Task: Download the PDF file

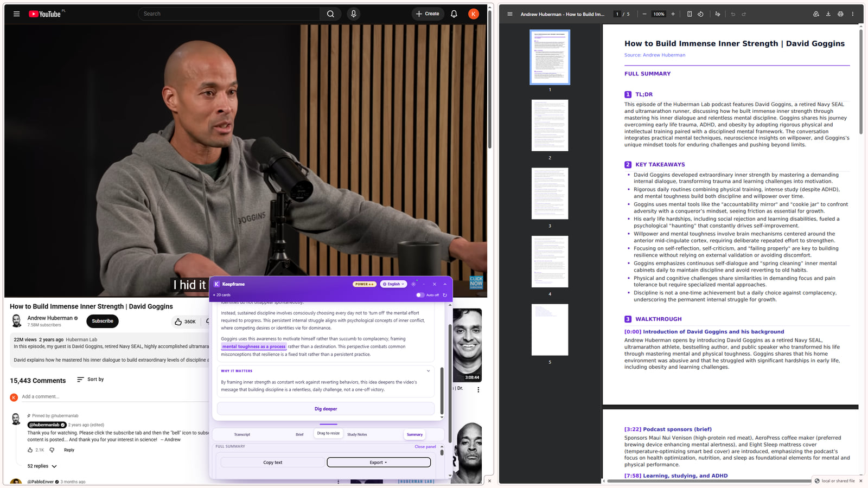Action: click(828, 14)
